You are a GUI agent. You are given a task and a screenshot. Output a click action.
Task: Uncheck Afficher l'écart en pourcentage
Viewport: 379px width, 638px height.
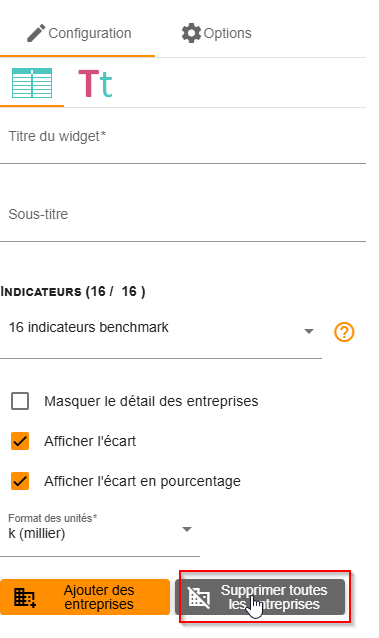[x=20, y=481]
